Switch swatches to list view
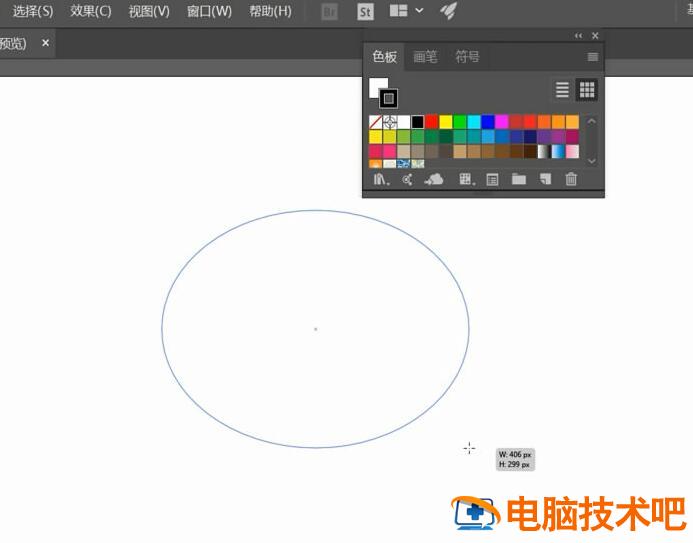Screen dimensions: 693x543 562,90
